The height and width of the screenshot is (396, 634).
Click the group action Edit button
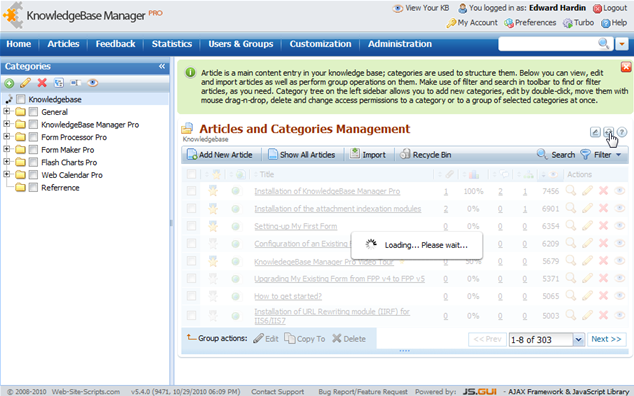[x=266, y=339]
